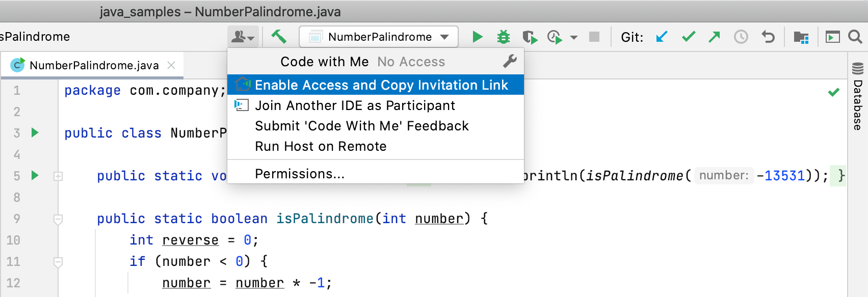Close the NumberPalindrome.java editor tab

point(171,65)
